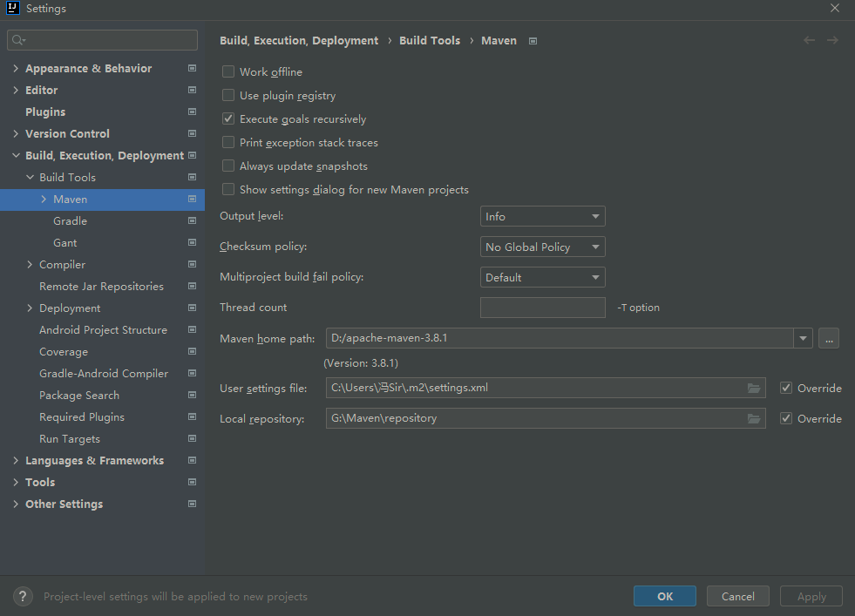Expand the Editor section
The image size is (855, 616).
pos(16,90)
